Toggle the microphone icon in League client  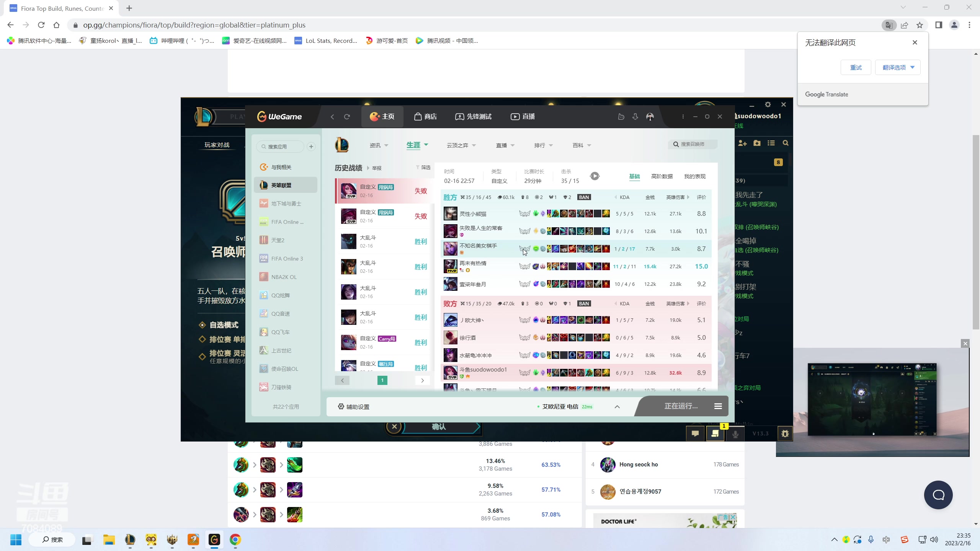tap(735, 434)
